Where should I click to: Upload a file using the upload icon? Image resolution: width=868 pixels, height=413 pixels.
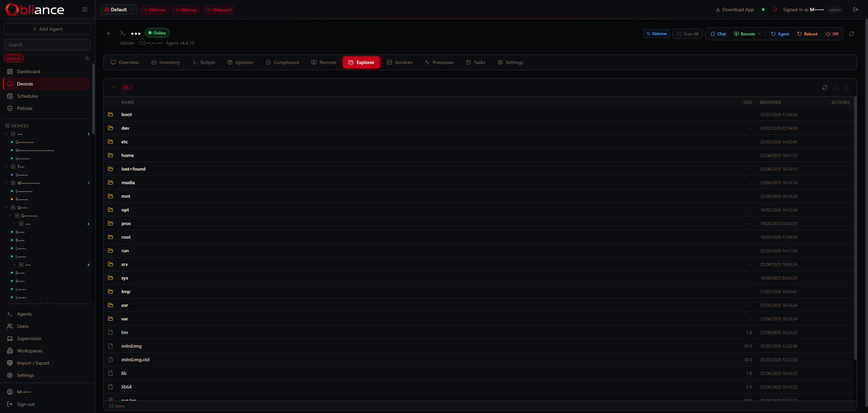point(847,88)
